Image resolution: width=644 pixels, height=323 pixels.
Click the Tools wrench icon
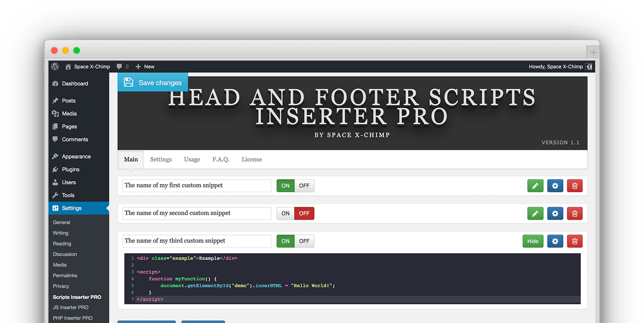[55, 195]
